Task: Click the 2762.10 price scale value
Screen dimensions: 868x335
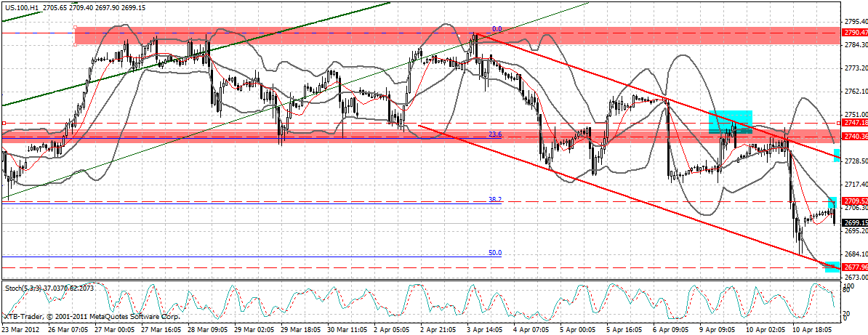Action: (856, 91)
